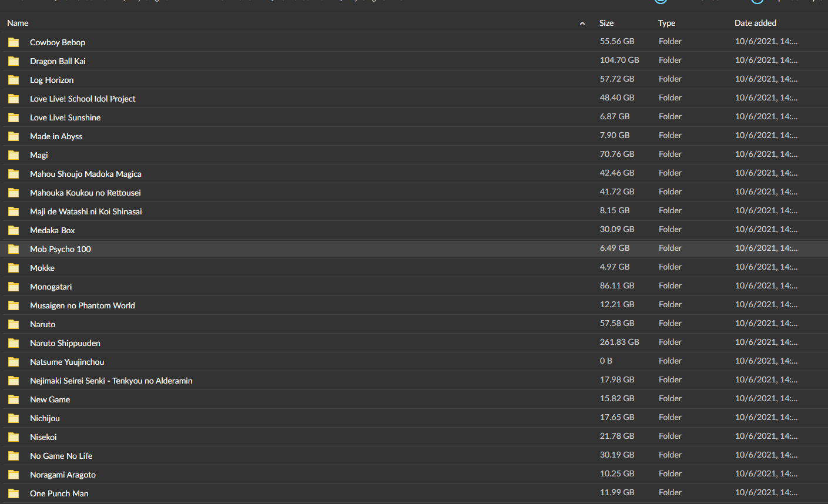828x504 pixels.
Task: Select the Magi folder name
Action: 39,155
